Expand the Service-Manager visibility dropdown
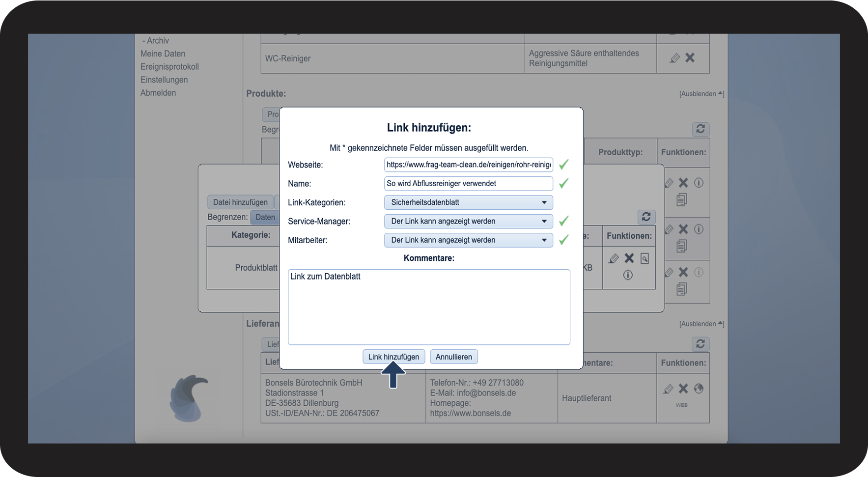868x477 pixels. pos(468,221)
